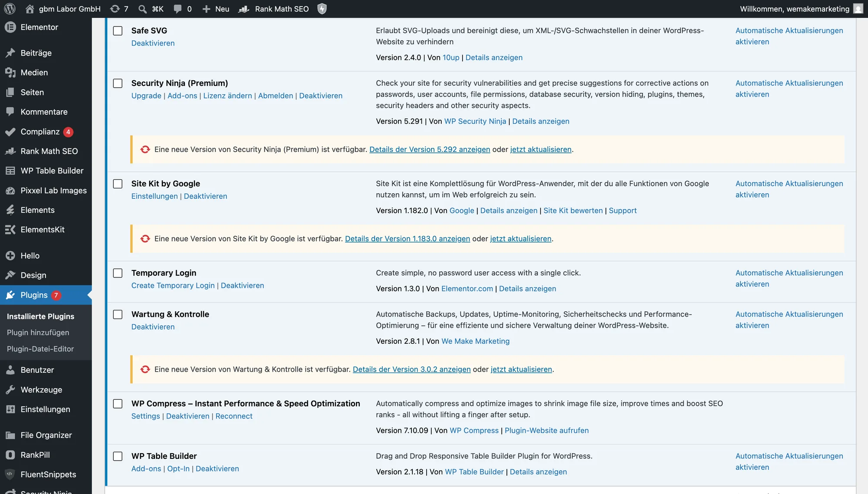Open Plugin-Website aufrufen for WP Compress

546,431
